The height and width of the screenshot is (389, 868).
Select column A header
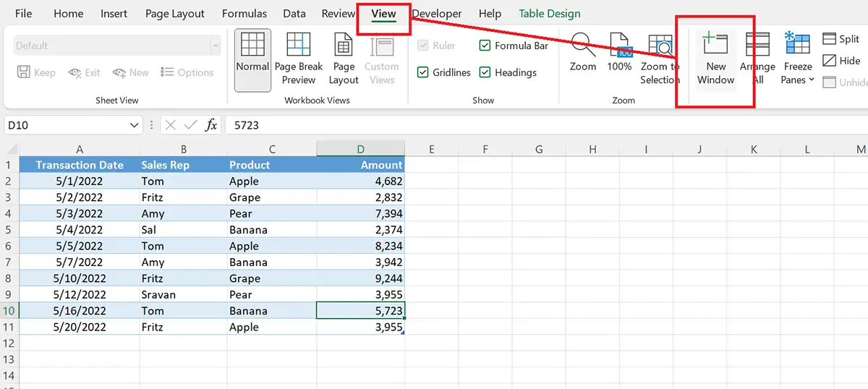(79, 149)
